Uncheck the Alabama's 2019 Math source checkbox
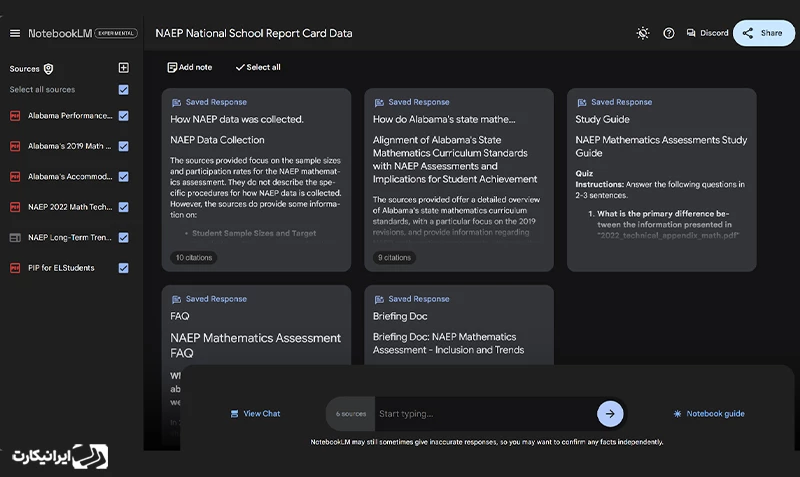 123,146
